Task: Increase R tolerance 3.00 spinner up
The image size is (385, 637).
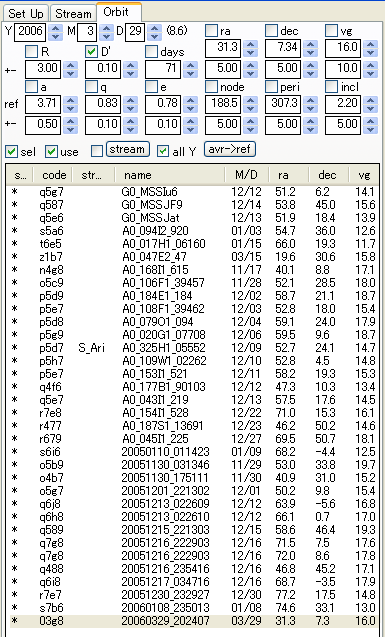Action: coord(71,65)
